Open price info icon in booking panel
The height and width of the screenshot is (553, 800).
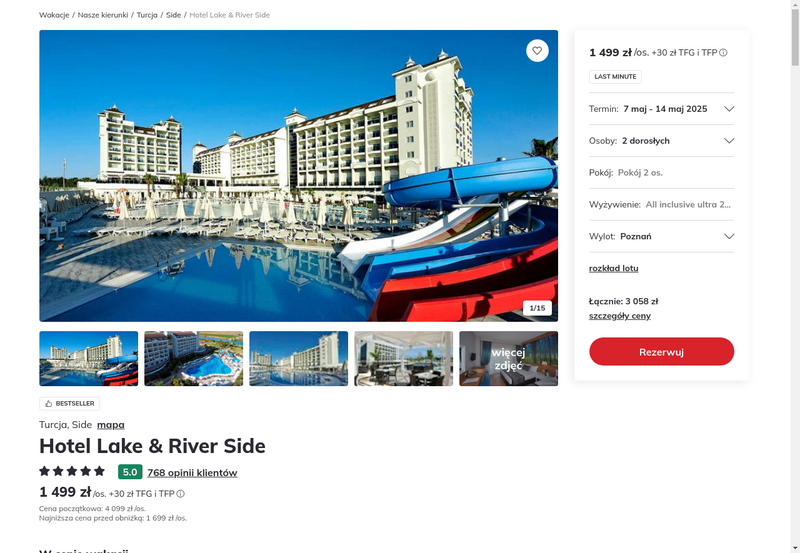(x=723, y=53)
